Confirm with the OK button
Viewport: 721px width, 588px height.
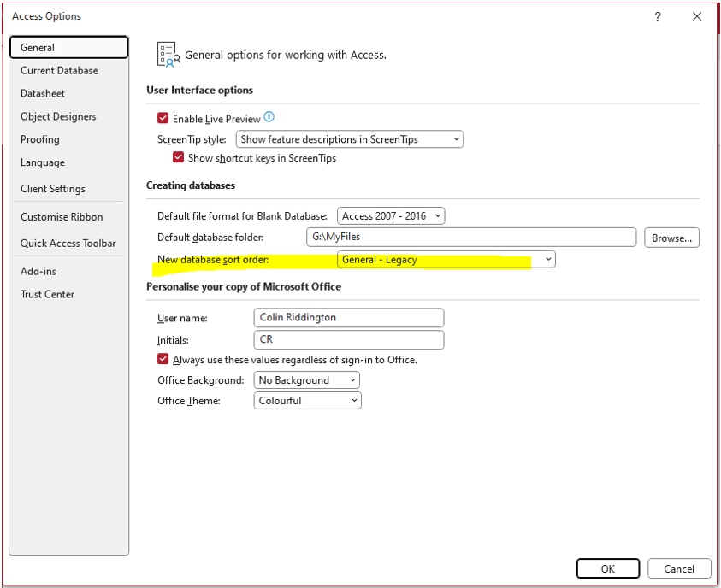(608, 568)
